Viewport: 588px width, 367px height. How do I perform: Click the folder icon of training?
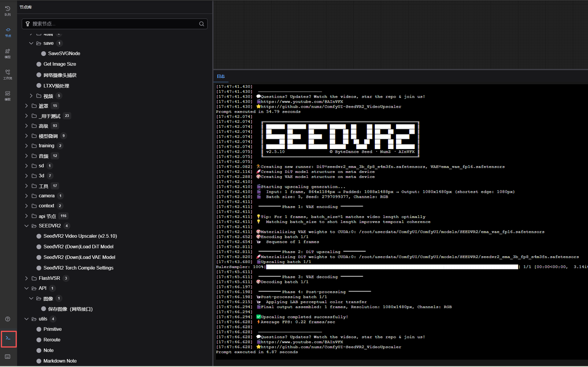[x=34, y=146]
